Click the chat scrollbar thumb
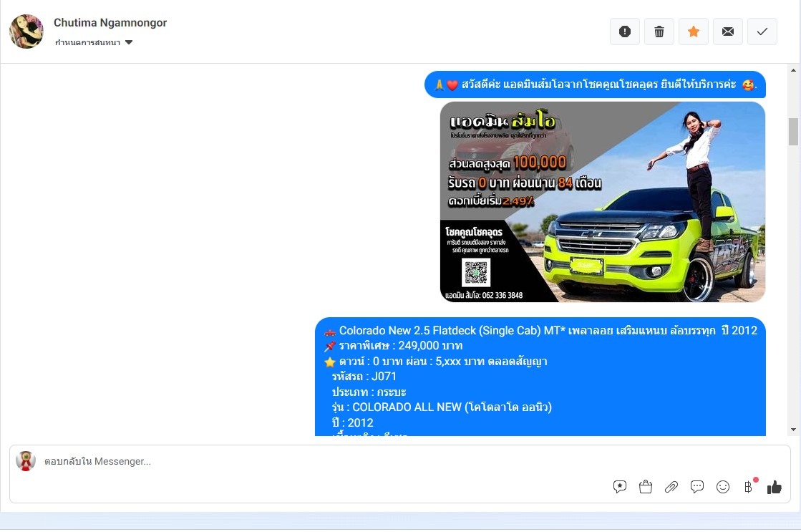Image resolution: width=801 pixels, height=532 pixels. tap(793, 132)
